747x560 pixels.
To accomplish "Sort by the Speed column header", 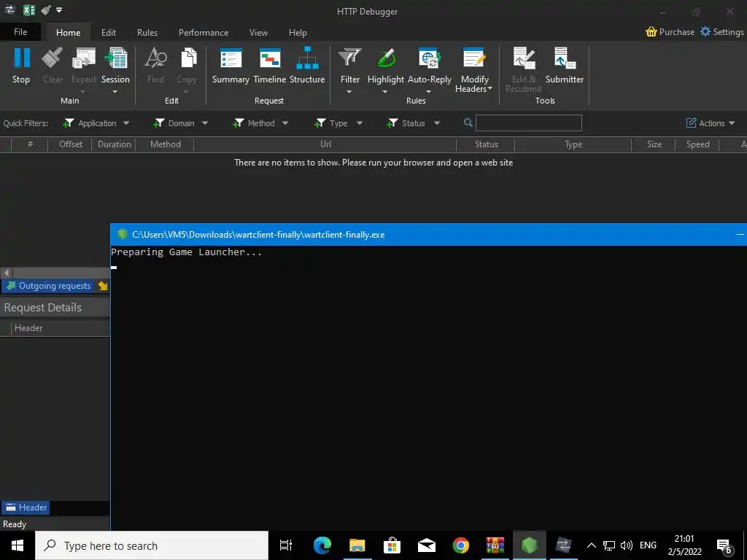I will pyautogui.click(x=697, y=144).
